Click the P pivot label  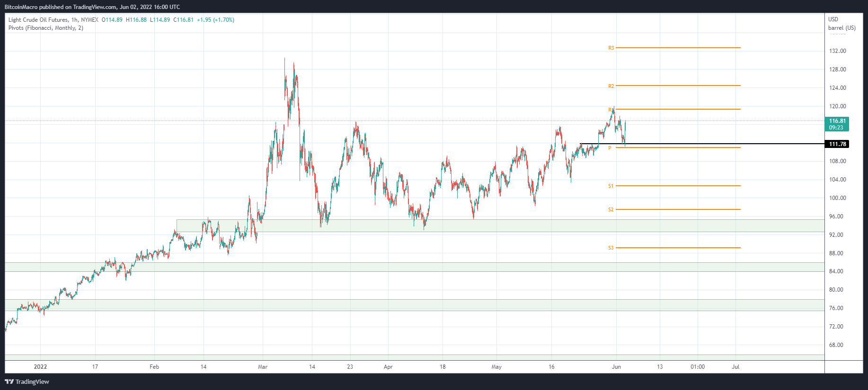tap(610, 148)
